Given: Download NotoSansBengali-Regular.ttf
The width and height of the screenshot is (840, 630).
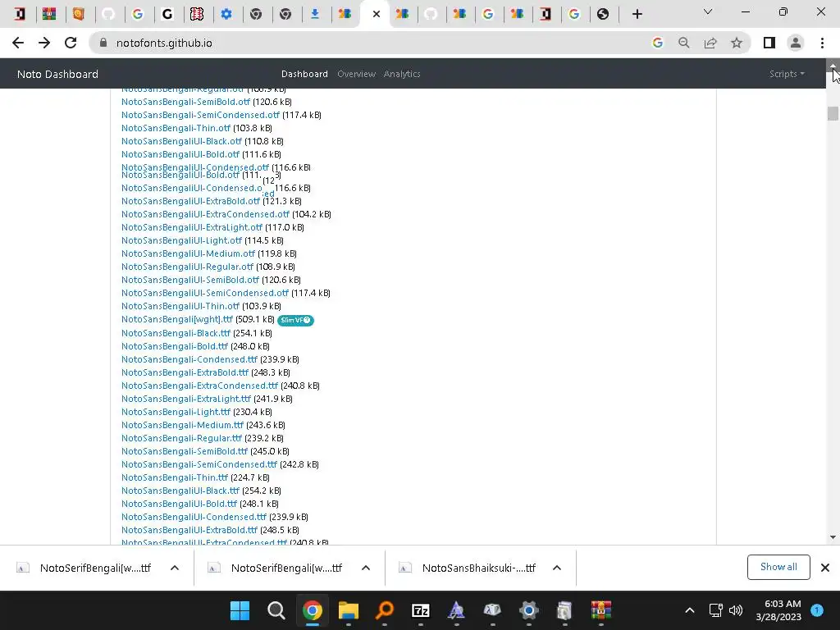Looking at the screenshot, I should pos(181,438).
